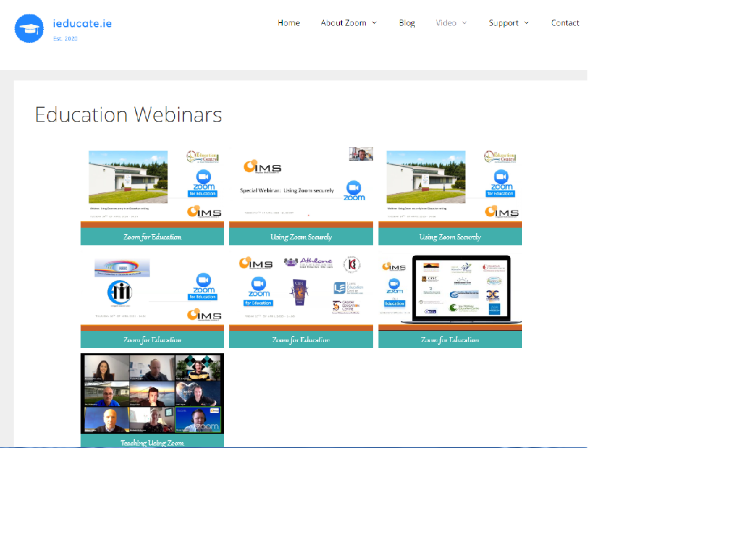Open the Blog menu item
This screenshot has height=560, width=734.
407,23
